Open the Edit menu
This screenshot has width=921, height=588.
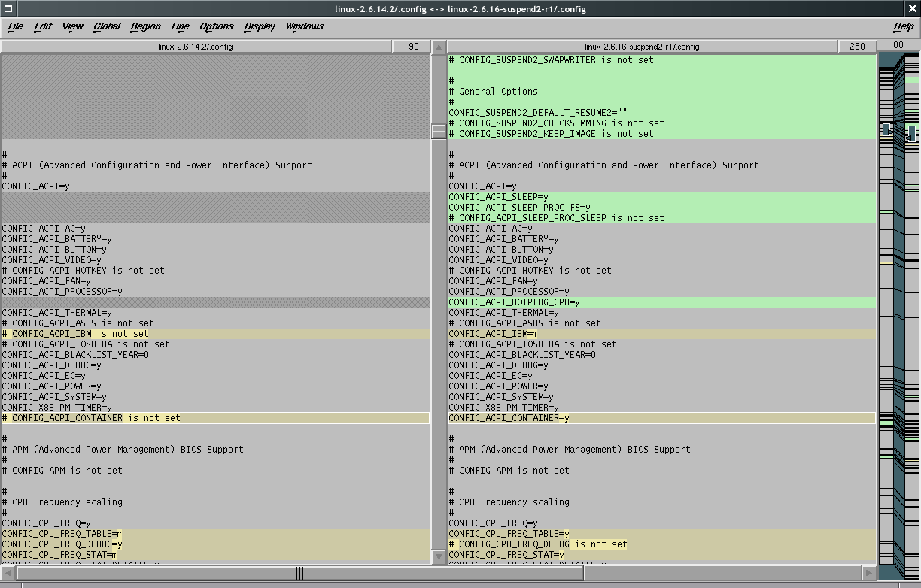coord(43,26)
